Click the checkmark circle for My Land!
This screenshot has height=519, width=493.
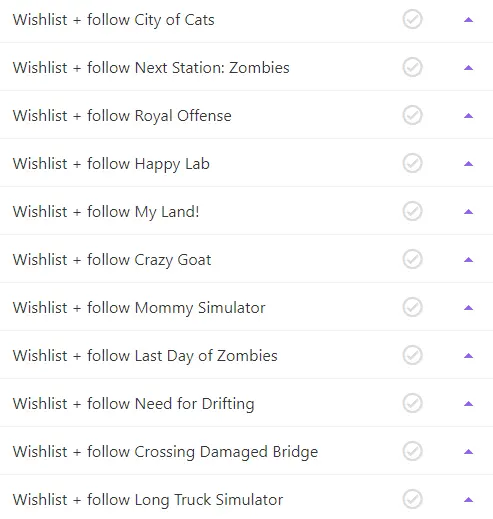412,212
